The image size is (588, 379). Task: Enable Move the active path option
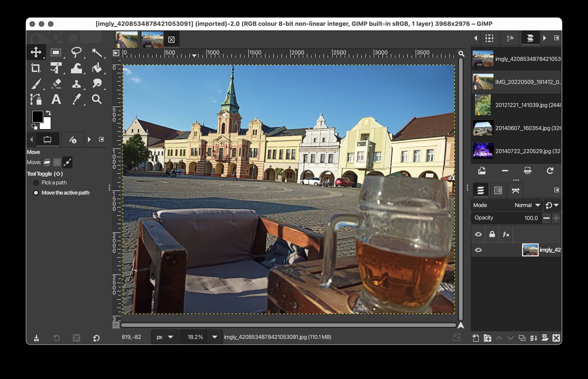36,193
